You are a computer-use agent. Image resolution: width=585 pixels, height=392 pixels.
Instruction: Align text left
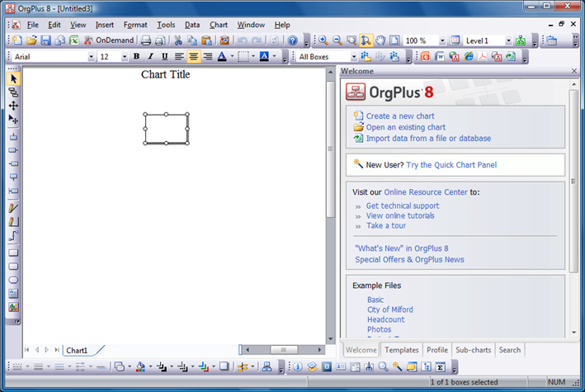[x=179, y=57]
